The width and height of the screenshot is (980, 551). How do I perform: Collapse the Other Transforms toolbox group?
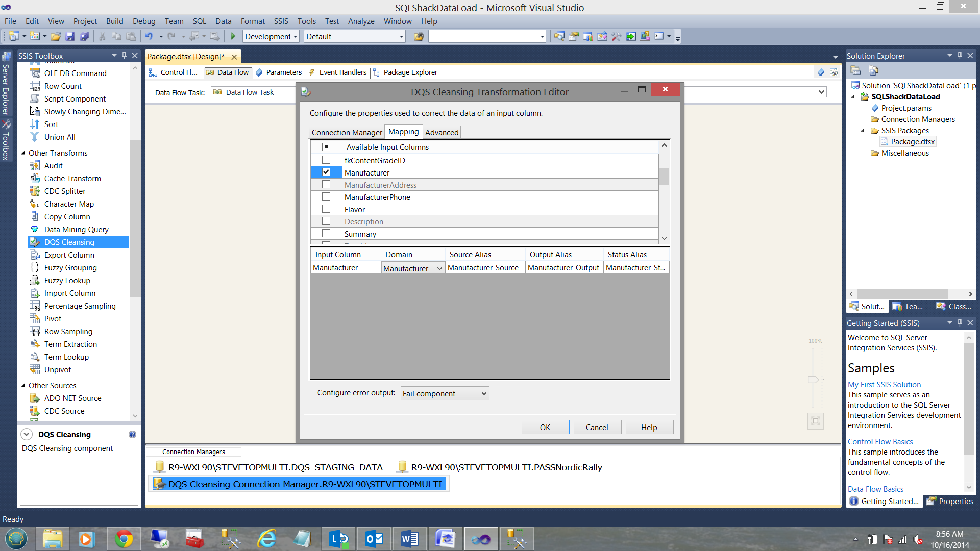point(23,153)
